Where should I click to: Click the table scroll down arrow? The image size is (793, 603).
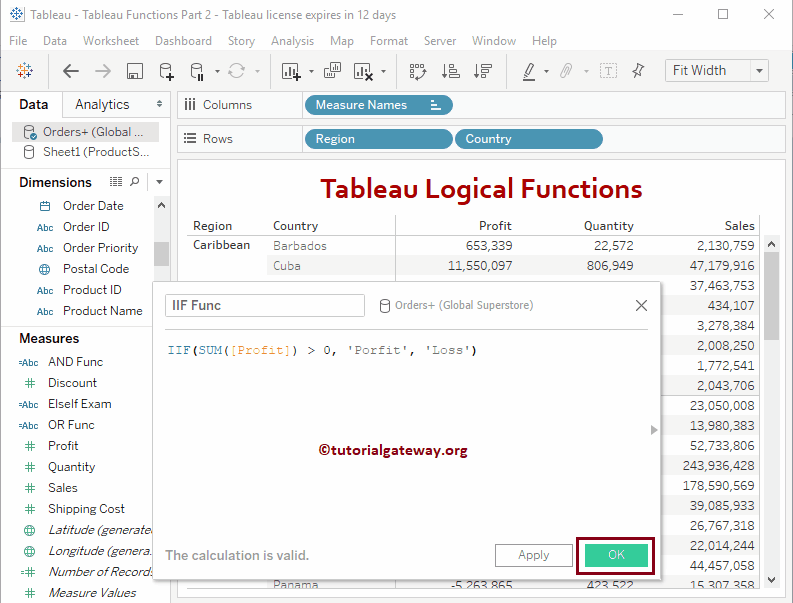coord(771,580)
